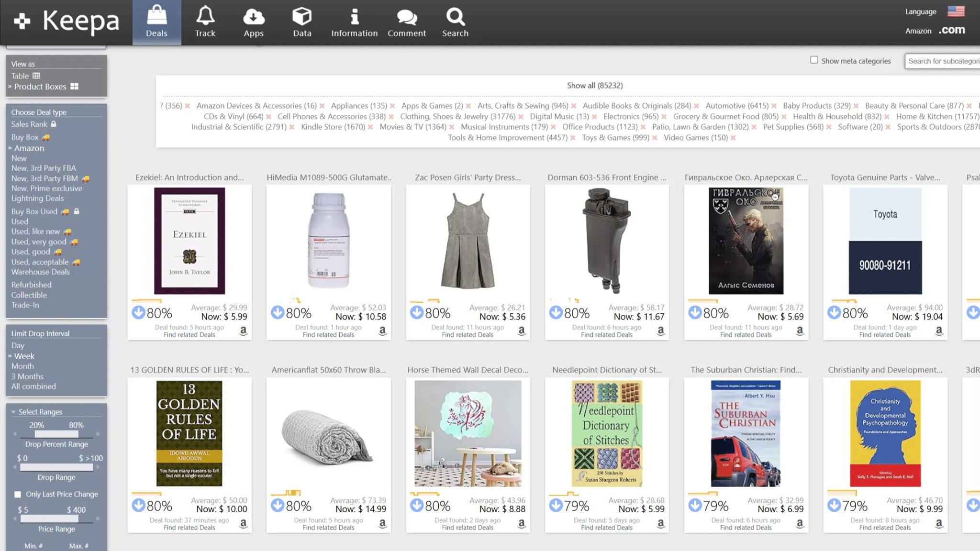Click Show all deals link
Screen dimensions: 980x551
pyautogui.click(x=595, y=85)
